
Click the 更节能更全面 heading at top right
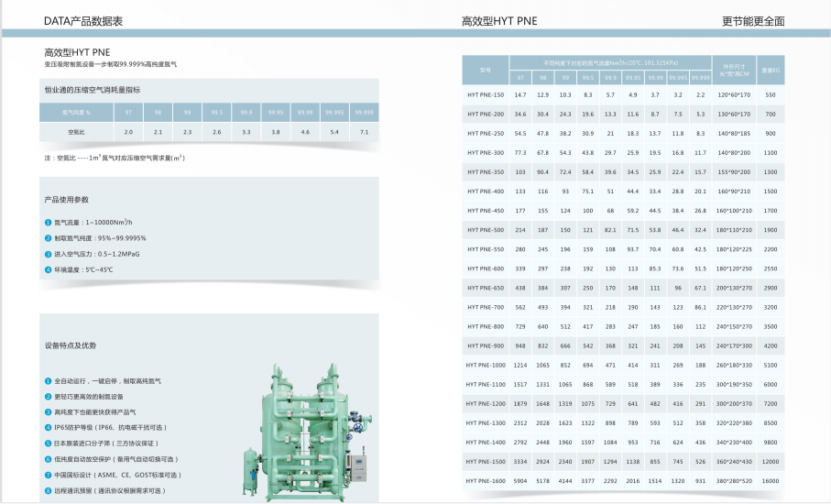pos(753,21)
